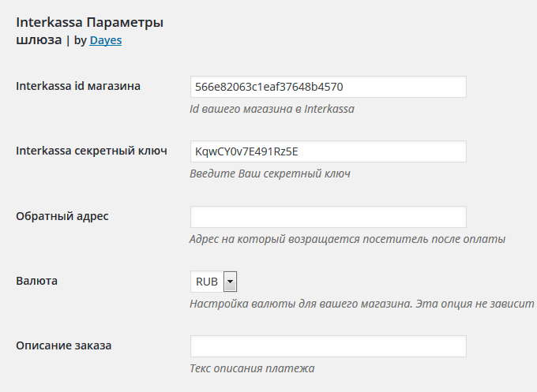Click the Обратный адрес label
Screen dimensions: 537x392
[x=62, y=216]
